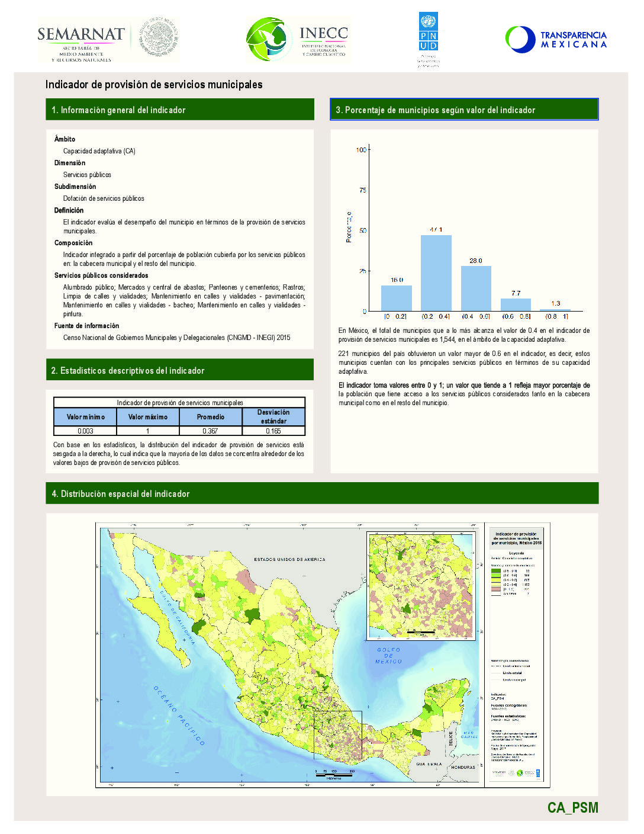Click header '2. Estadísticos descriptivos del indicador'
This screenshot has width=644, height=834.
tap(180, 370)
